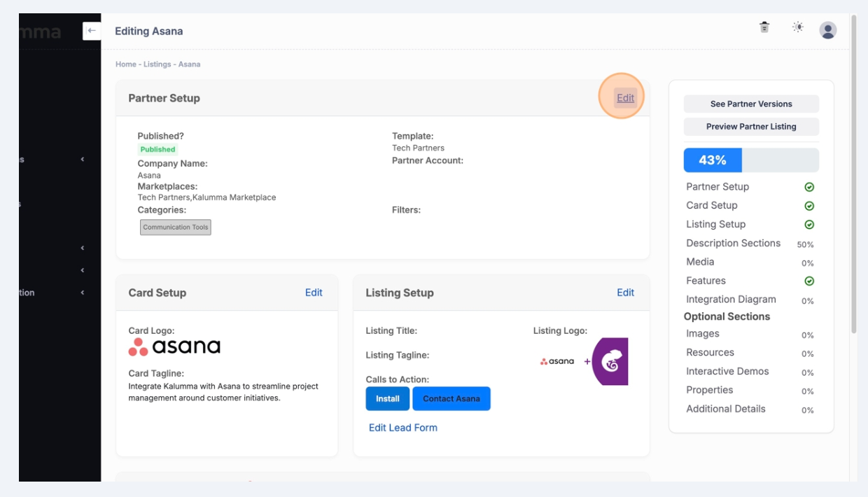
Task: Jump to Description Sections checklist item
Action: click(x=733, y=244)
